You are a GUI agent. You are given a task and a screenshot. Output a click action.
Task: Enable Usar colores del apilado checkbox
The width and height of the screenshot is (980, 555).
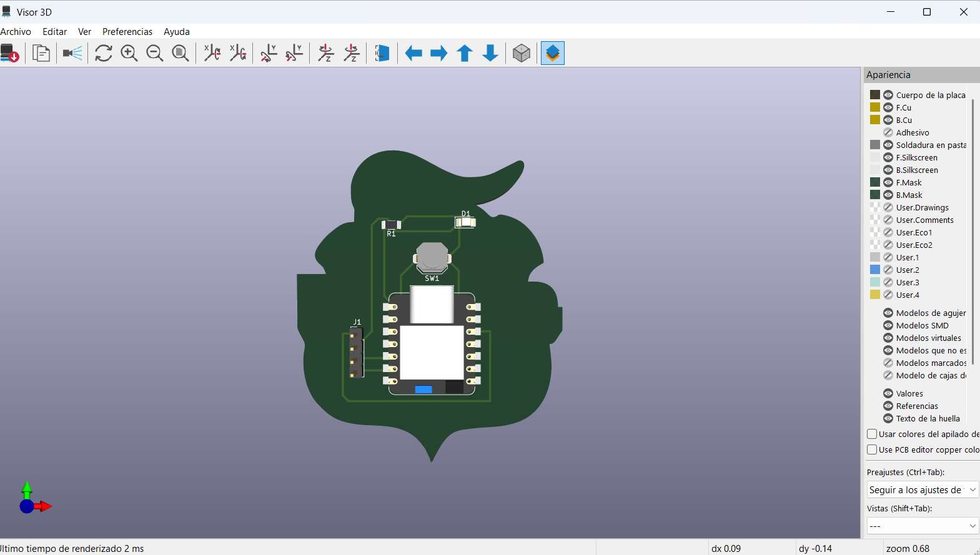(872, 434)
